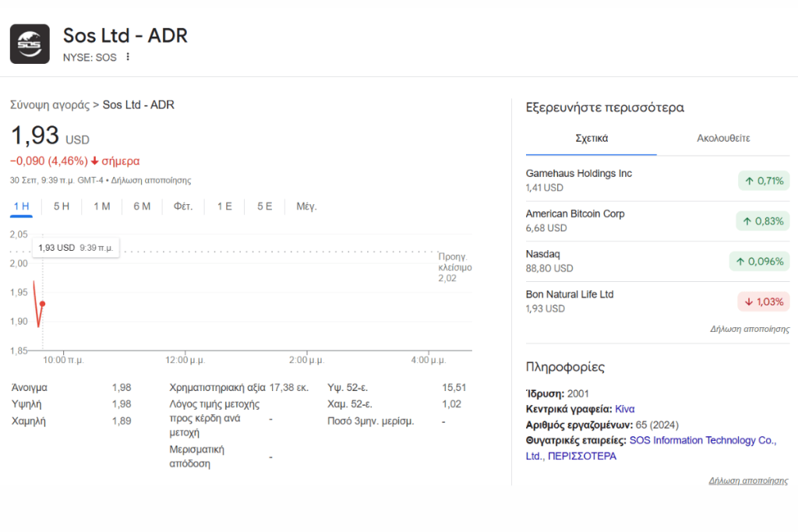Click the 1,93 USD chart tooltip

point(76,248)
